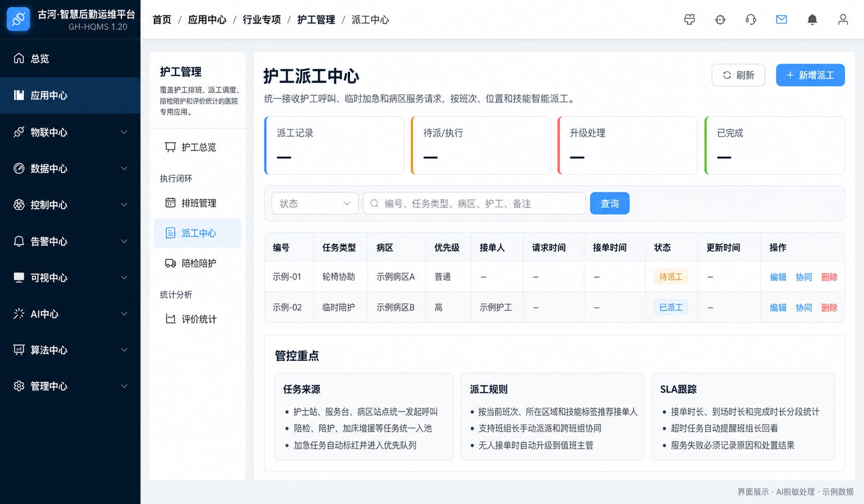The height and width of the screenshot is (504, 864).
Task: Open the 状态 filter dropdown
Action: [315, 204]
